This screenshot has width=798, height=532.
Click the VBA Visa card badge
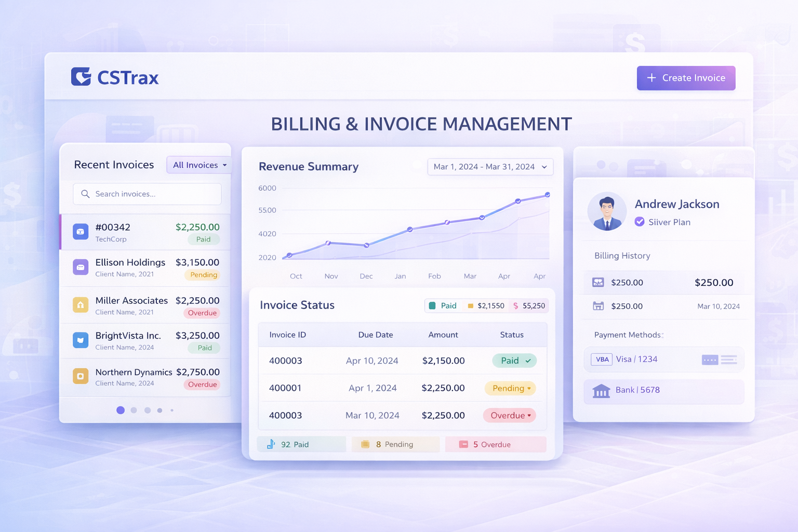pos(602,360)
